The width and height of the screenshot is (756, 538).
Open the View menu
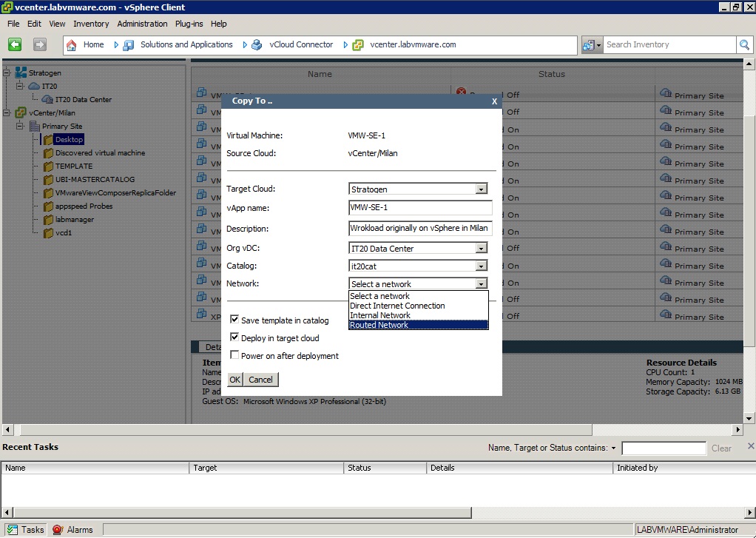click(x=57, y=24)
